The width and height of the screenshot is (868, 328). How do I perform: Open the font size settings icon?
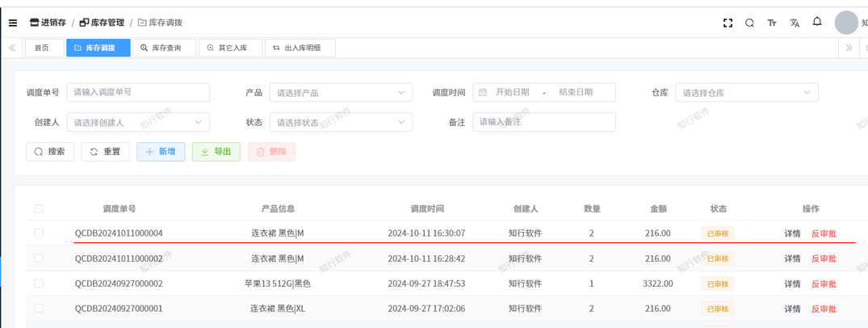click(x=772, y=23)
